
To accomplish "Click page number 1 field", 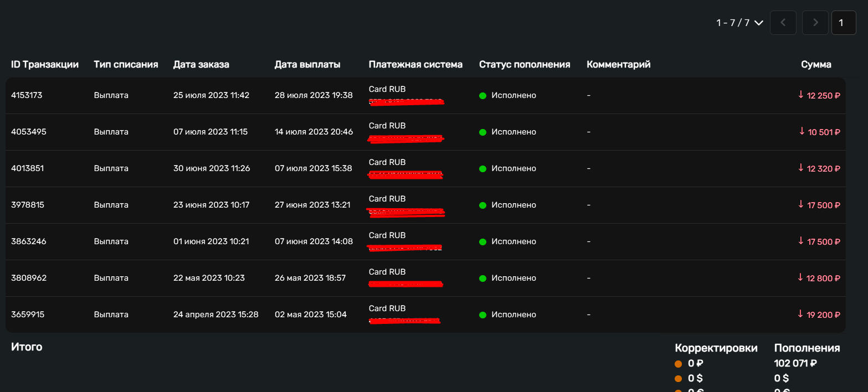I will click(x=844, y=23).
